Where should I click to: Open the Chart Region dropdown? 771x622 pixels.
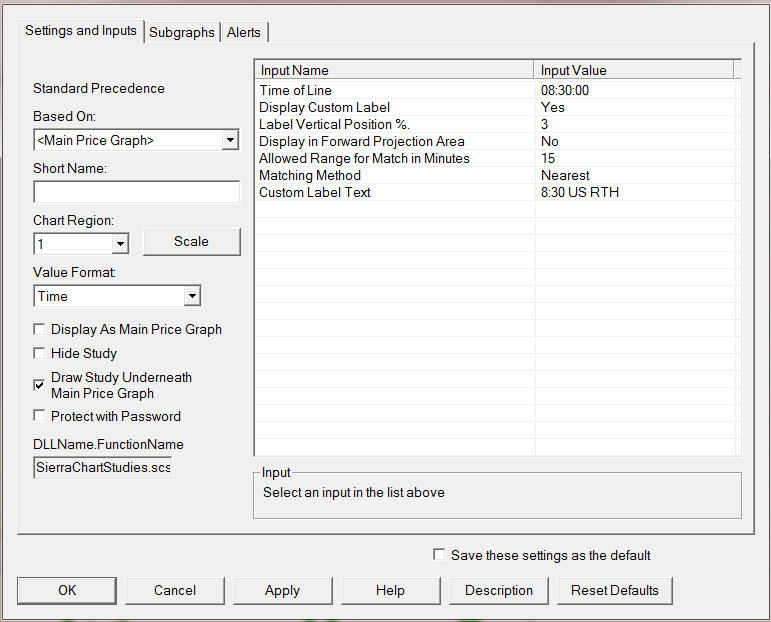120,244
